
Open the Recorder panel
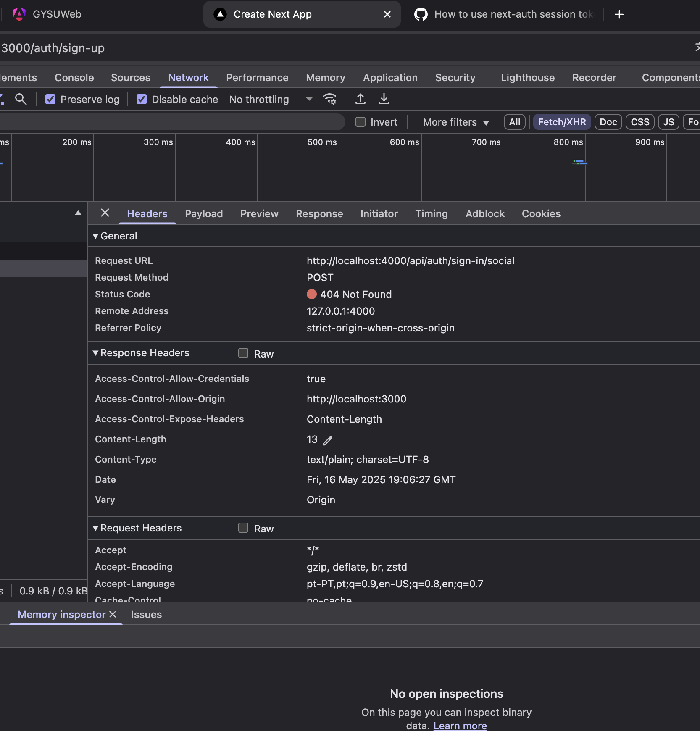coord(594,78)
